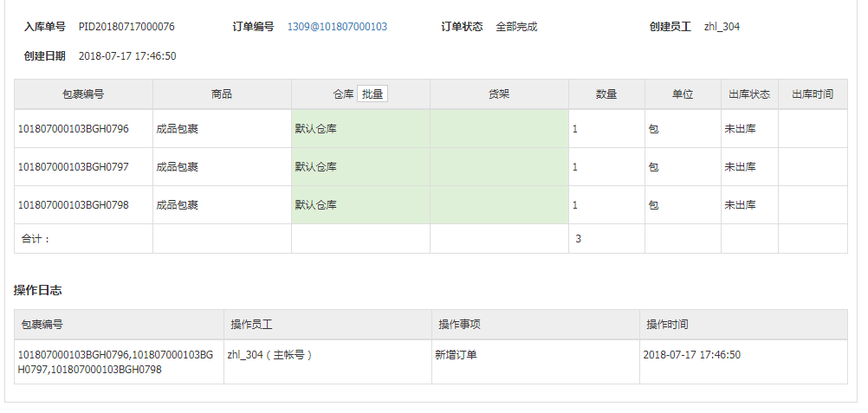
Task: Select warehouse cell for package BGH0796
Action: pos(361,129)
